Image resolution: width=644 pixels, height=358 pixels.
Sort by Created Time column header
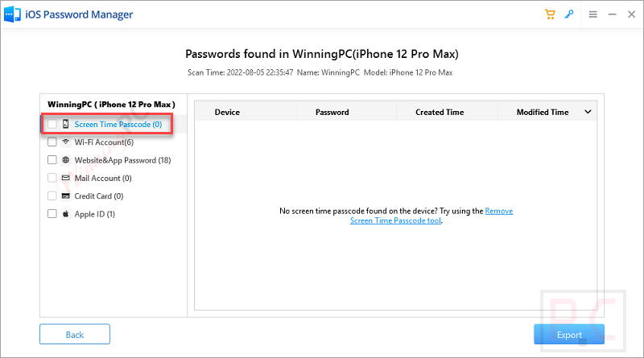coord(440,112)
